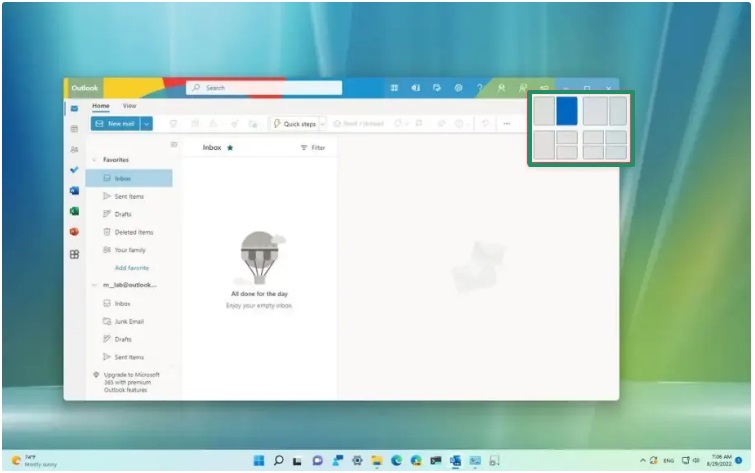Click the taskbar Search magnifier

(278, 461)
